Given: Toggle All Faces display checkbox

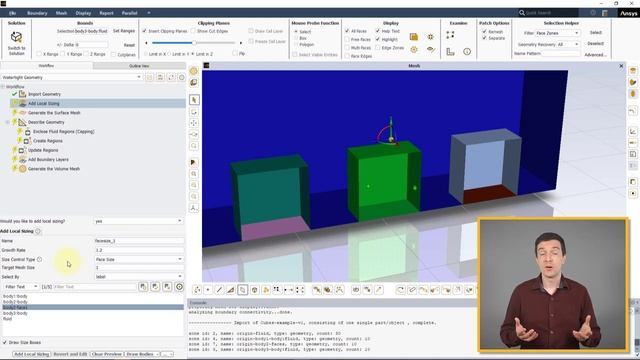Looking at the screenshot, I should click(x=347, y=31).
